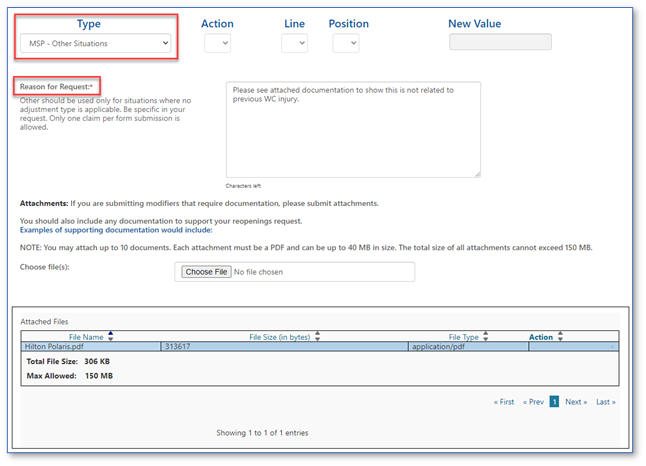Select the Hilton Polaris.pdf file entry
Screen dimensions: 646x466
point(91,347)
